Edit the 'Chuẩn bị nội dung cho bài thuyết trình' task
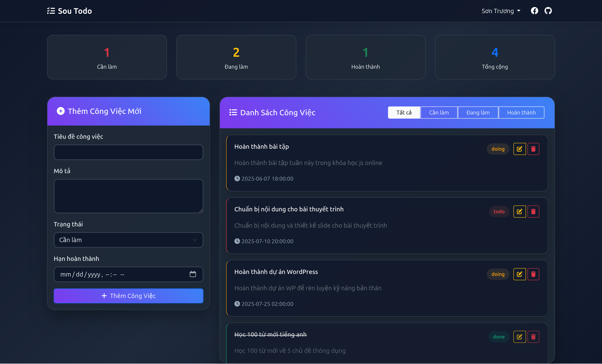Screen dimensions: 602x364 pos(519,212)
